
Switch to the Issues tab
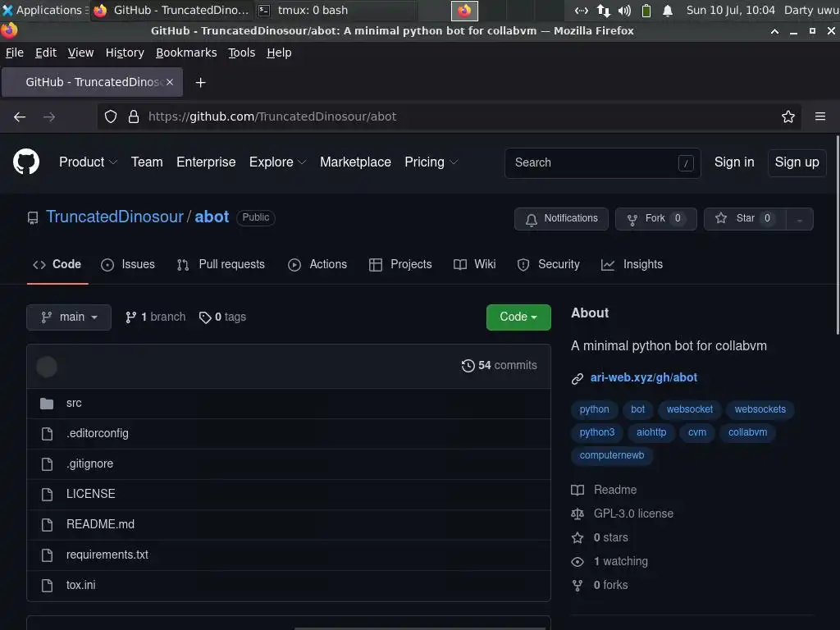[127, 264]
